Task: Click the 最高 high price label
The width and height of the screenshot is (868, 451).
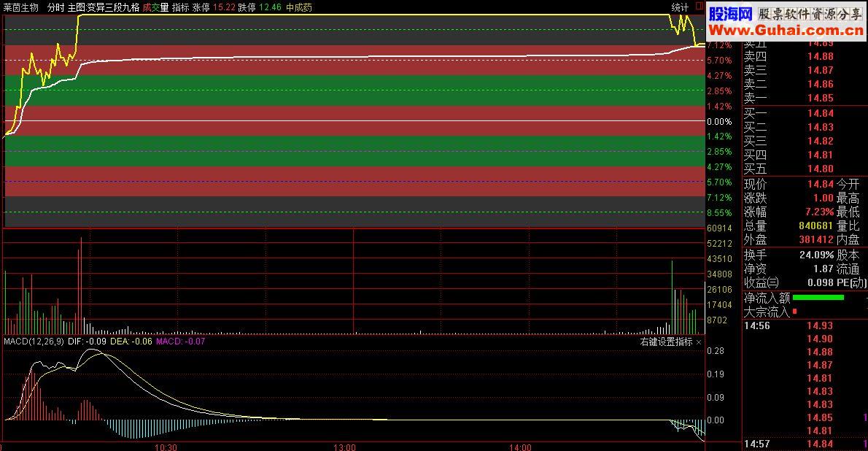Action: [848, 198]
